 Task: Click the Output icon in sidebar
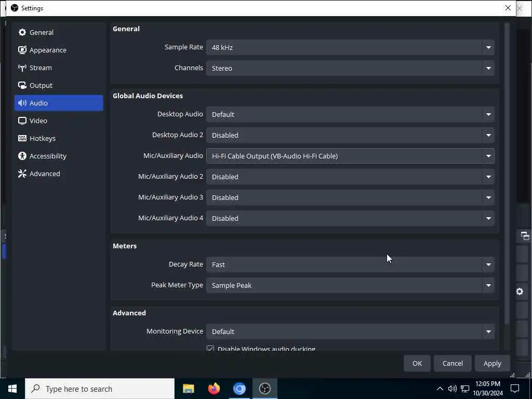(x=22, y=85)
